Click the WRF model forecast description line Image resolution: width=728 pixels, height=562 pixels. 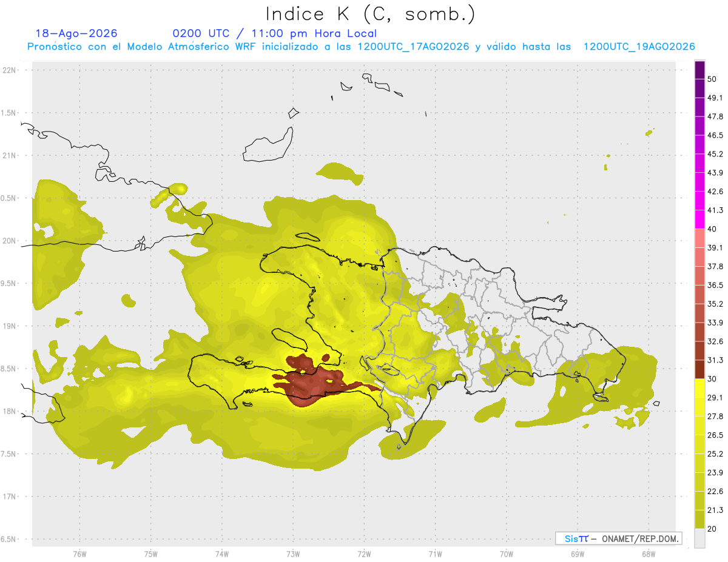click(x=361, y=47)
